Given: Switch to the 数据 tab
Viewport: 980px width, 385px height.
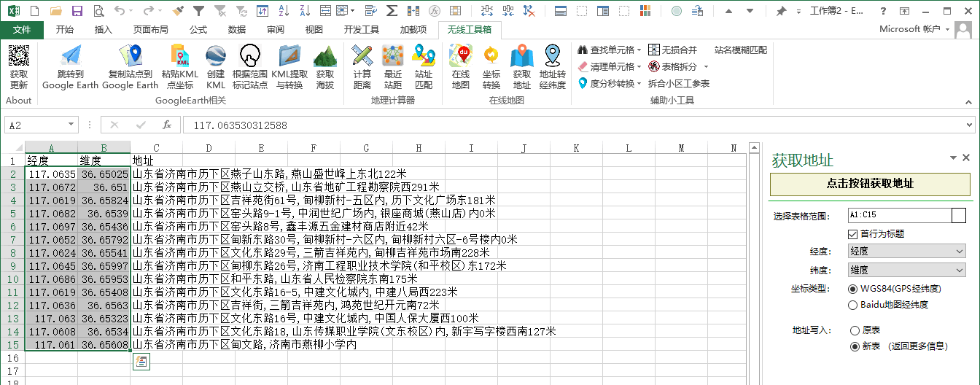Looking at the screenshot, I should pos(237,29).
